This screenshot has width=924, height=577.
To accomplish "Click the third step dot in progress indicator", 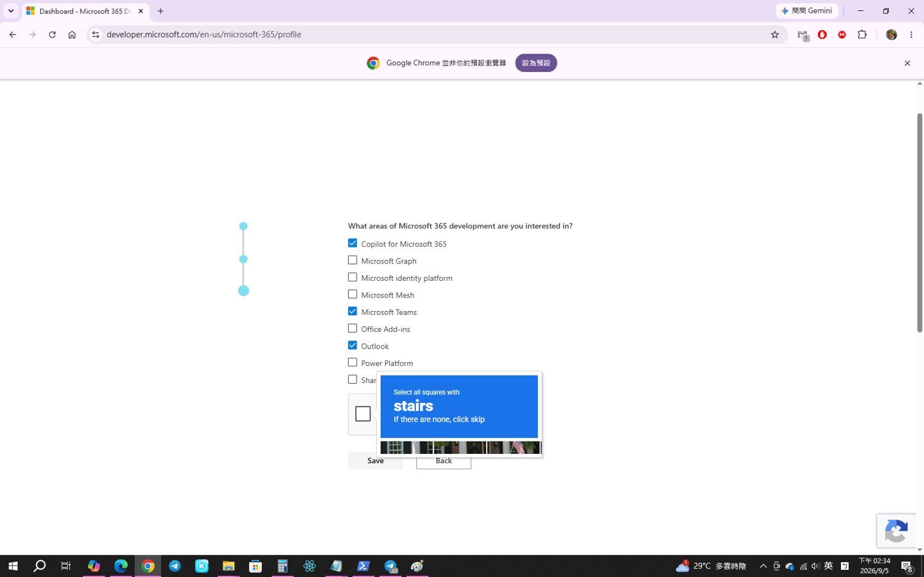I will tap(243, 291).
